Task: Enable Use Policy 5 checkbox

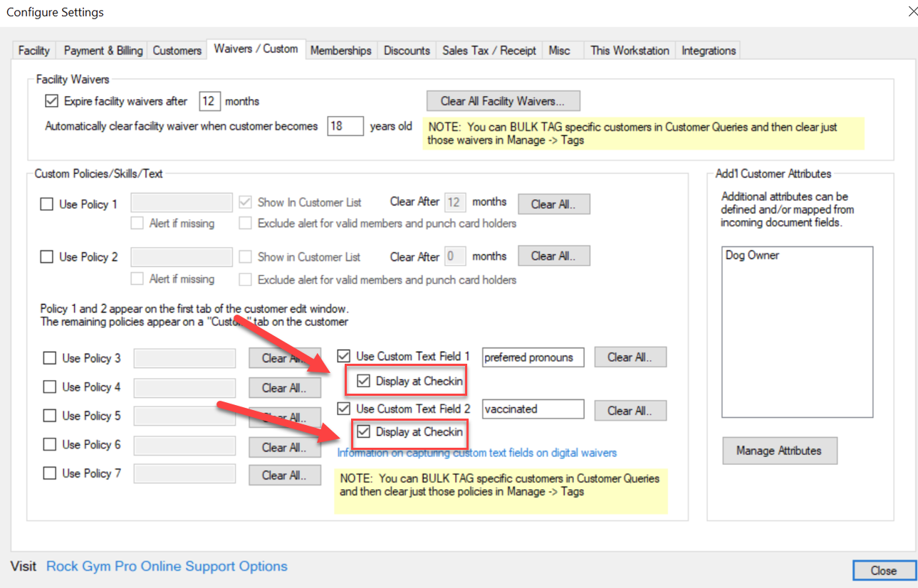Action: pyautogui.click(x=50, y=416)
